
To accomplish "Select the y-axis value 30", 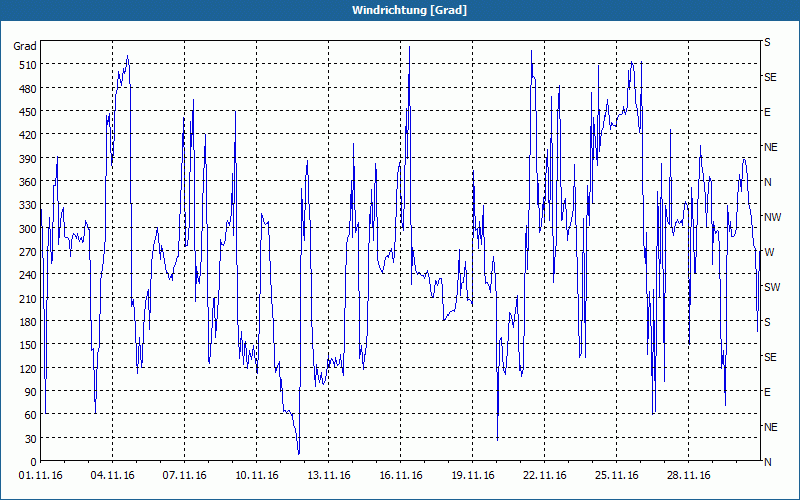I will coord(31,439).
